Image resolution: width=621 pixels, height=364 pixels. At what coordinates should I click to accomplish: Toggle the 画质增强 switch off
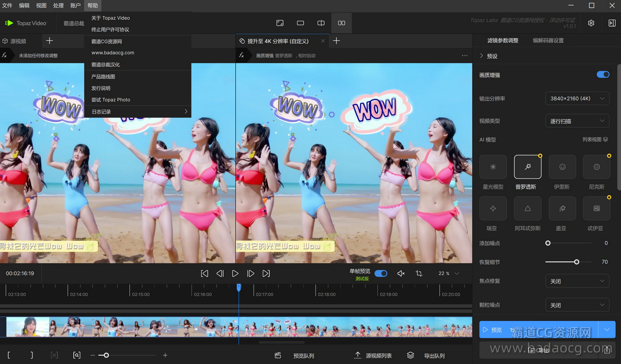[603, 75]
